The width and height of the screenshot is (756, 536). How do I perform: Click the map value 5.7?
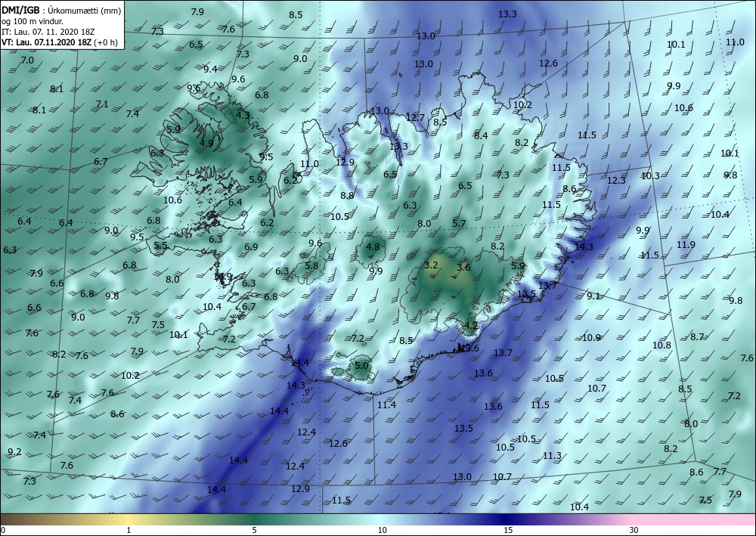pos(459,224)
